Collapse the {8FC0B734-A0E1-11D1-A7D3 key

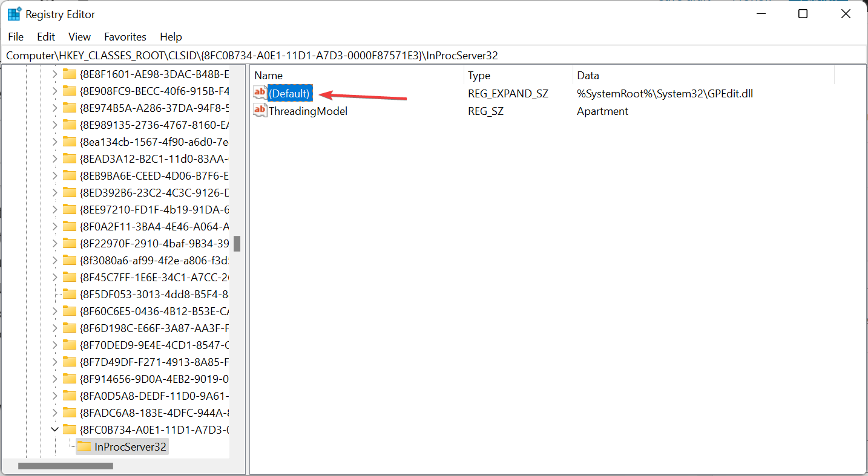click(x=54, y=430)
